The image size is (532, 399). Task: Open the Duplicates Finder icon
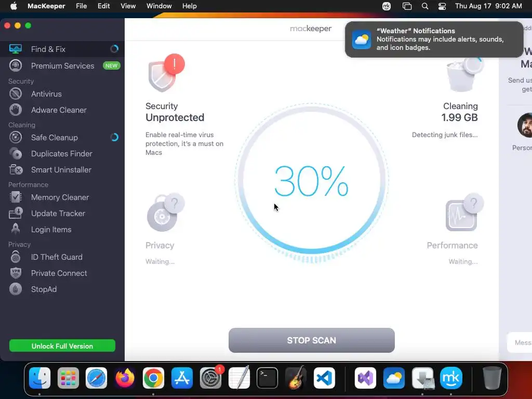[x=16, y=154]
